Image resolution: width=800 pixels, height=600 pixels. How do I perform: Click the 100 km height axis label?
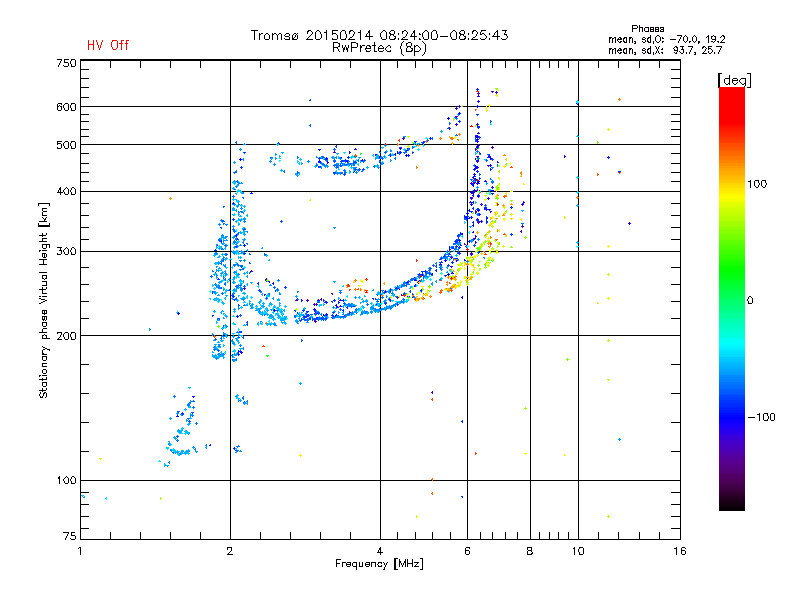pyautogui.click(x=66, y=480)
